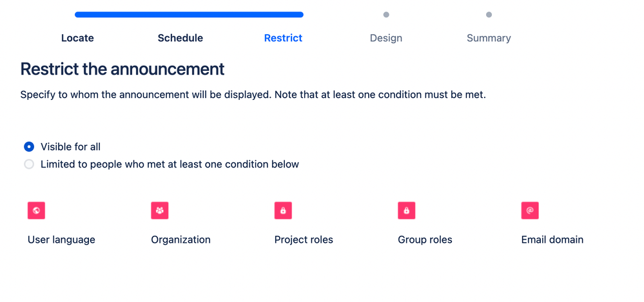This screenshot has height=302, width=644.
Task: Click the Project roles lock icon
Action: [283, 211]
